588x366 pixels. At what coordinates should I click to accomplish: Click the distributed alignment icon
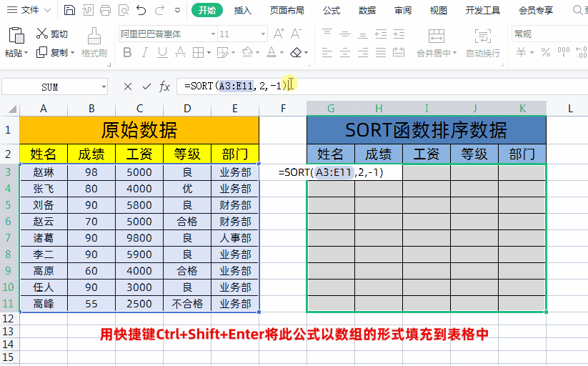[x=399, y=53]
